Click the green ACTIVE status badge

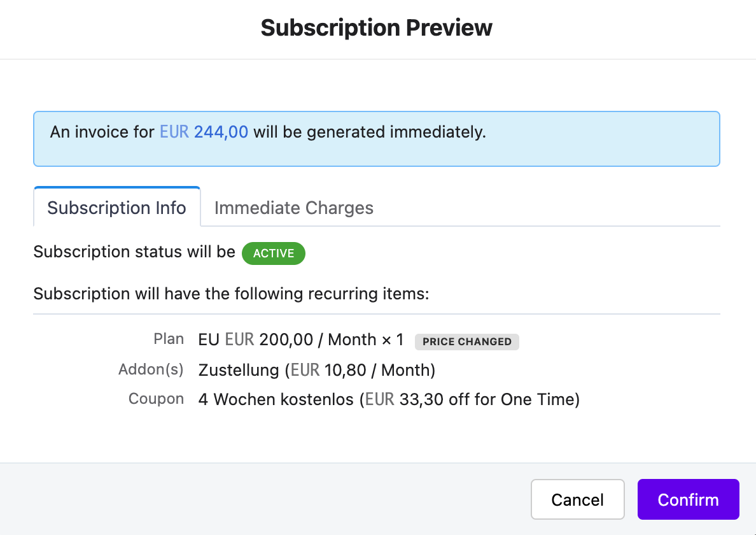click(274, 253)
